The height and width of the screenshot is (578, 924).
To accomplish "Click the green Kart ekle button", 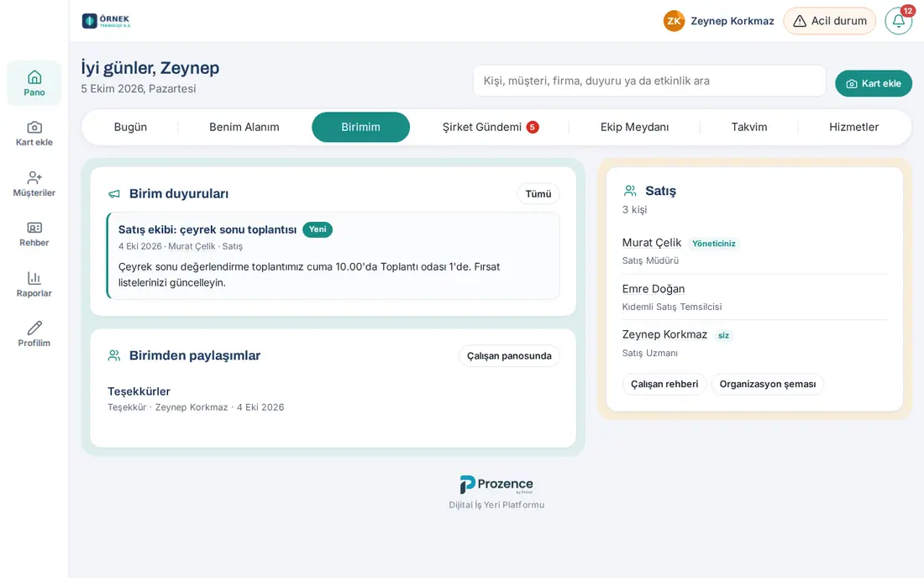I will pos(874,84).
